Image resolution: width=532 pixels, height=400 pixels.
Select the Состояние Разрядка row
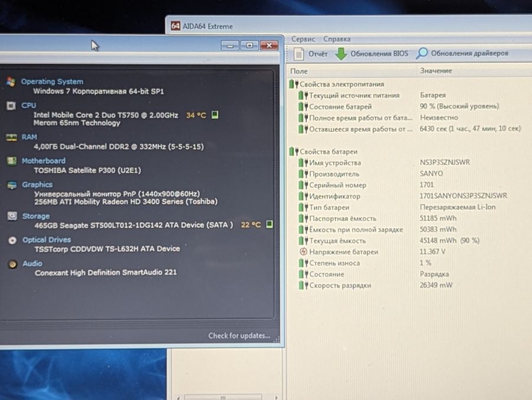[374, 274]
